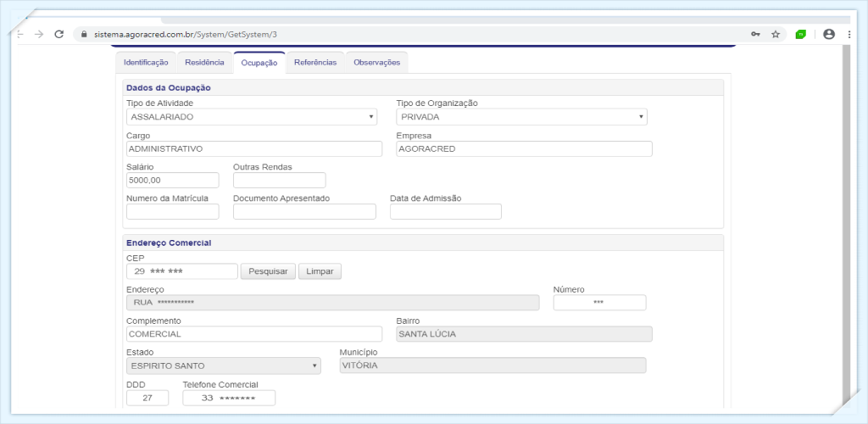Click the Salário field showing 5000,00
Image resolution: width=868 pixels, height=424 pixels.
(x=173, y=181)
